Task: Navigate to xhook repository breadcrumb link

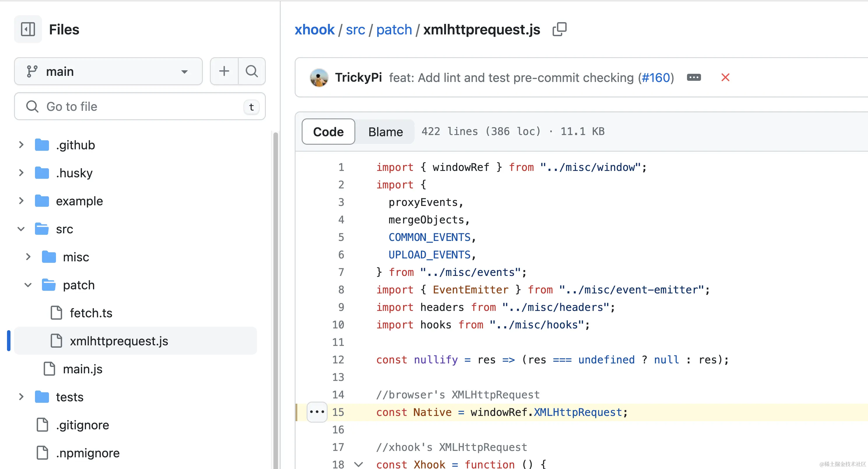Action: (x=314, y=30)
